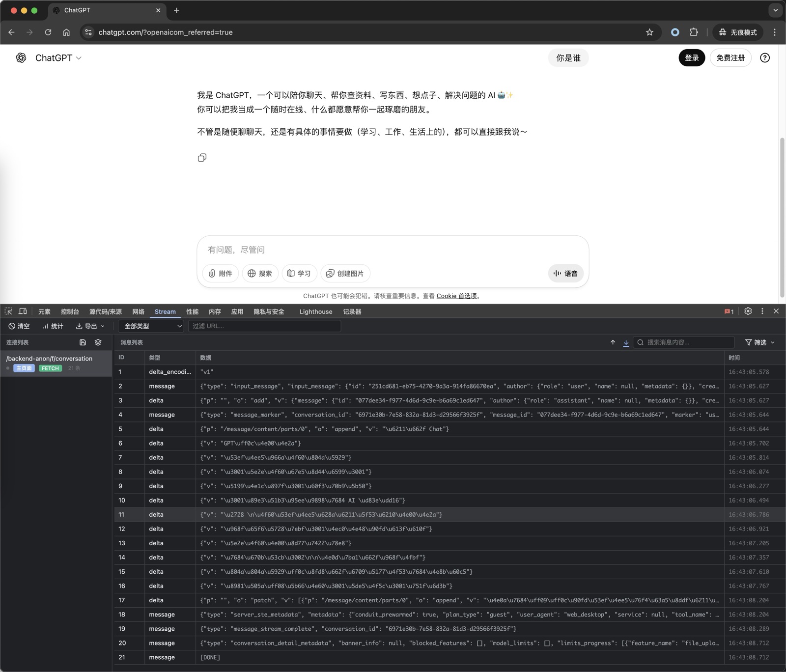Focus the 搜索消息内容 search field
Viewport: 786px width, 672px height.
684,342
